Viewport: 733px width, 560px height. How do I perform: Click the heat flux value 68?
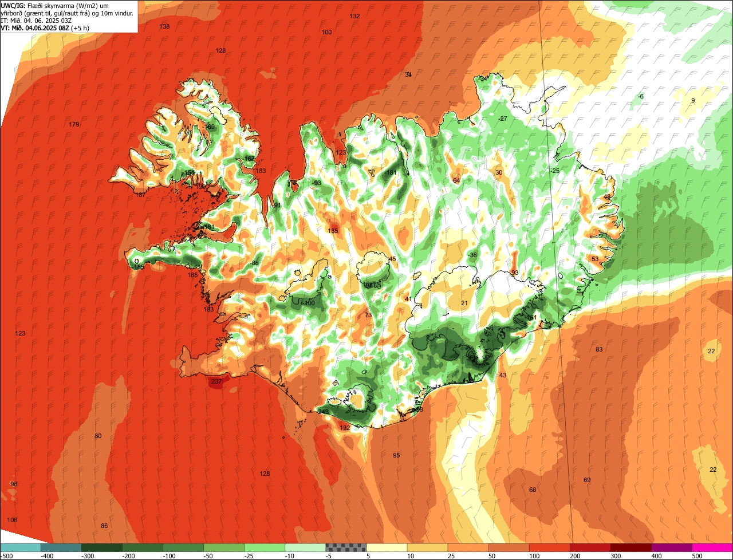(533, 490)
